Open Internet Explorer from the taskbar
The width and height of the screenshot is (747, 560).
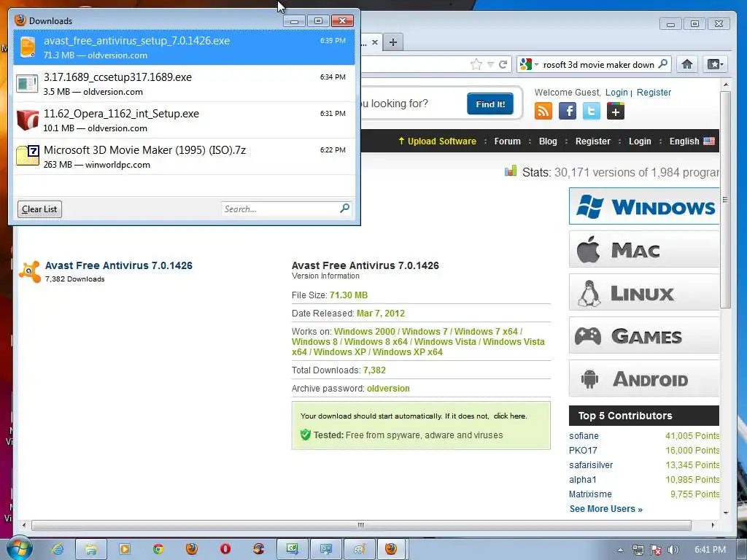click(x=58, y=549)
